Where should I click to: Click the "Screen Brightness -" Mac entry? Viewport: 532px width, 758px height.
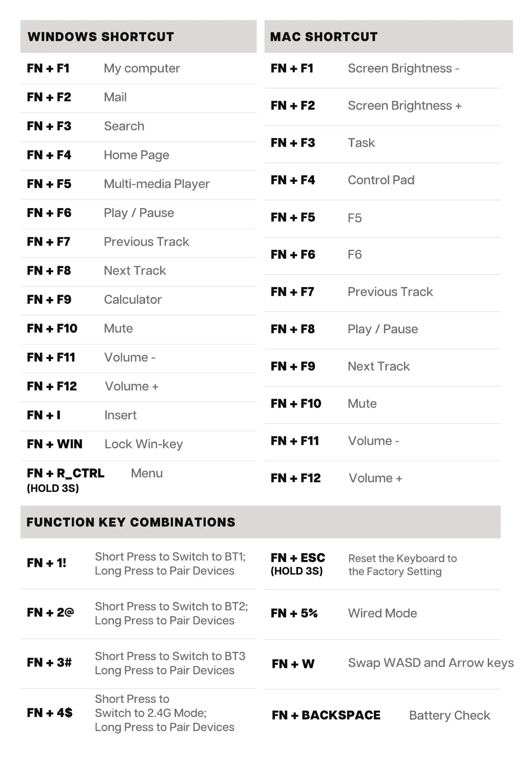point(403,69)
